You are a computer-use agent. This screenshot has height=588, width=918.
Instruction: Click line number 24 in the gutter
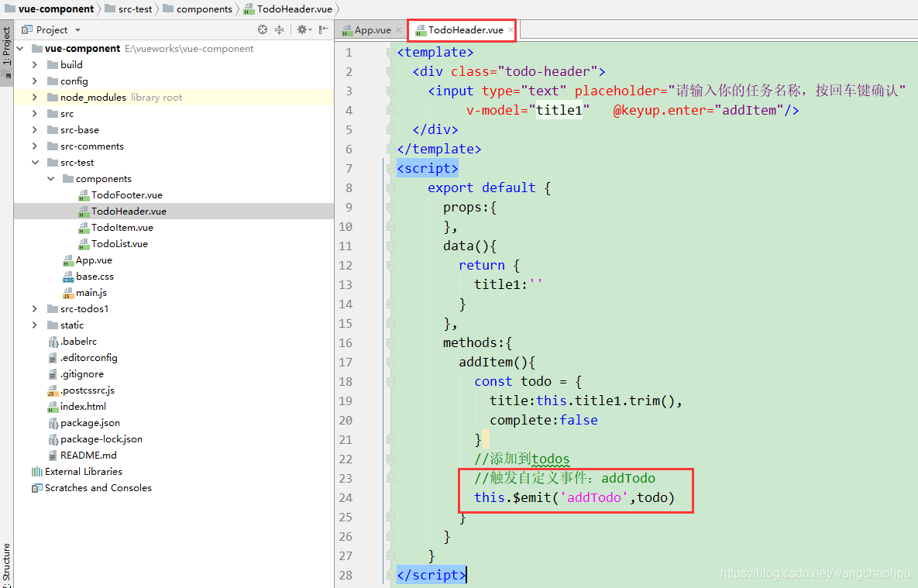point(346,498)
